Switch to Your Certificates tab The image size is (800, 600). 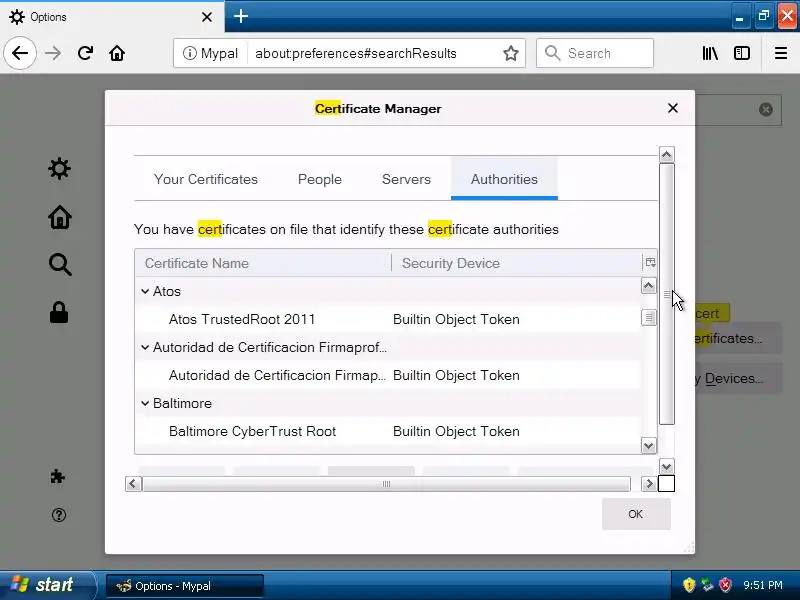tap(206, 179)
